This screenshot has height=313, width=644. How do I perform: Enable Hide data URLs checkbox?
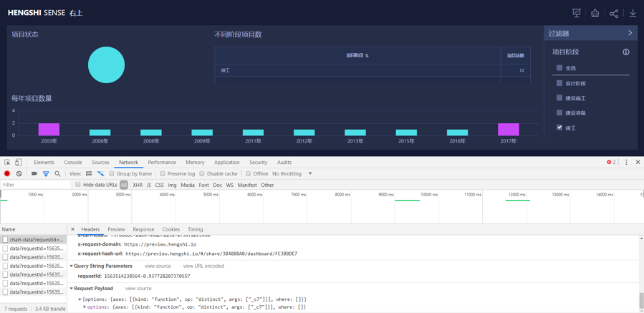coord(78,185)
